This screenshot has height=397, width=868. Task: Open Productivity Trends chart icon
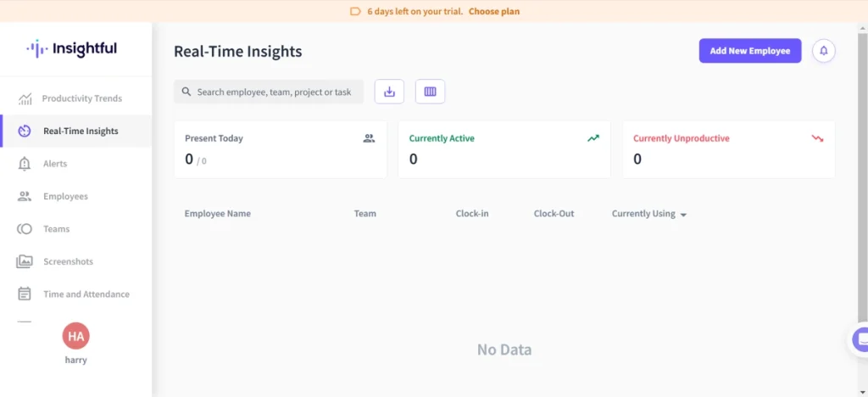[25, 99]
